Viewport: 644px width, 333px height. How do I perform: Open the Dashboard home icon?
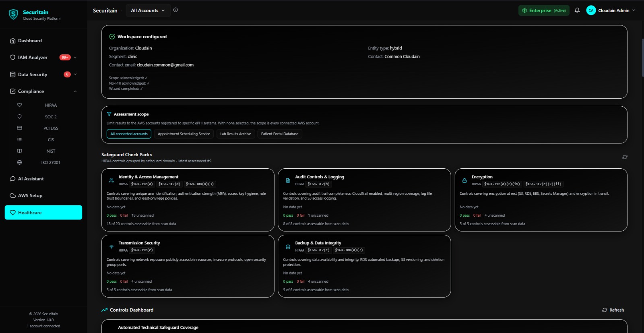(13, 41)
